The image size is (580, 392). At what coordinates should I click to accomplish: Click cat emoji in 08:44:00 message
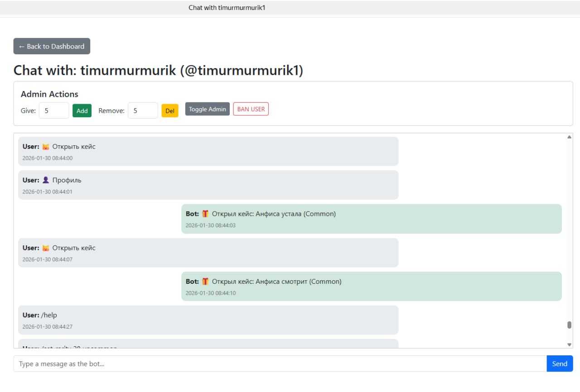[46, 147]
